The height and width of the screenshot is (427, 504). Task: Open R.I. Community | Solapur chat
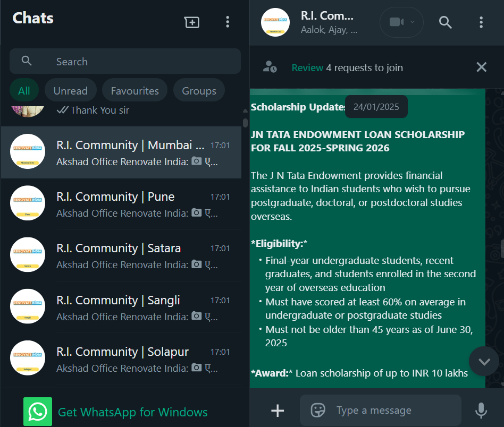pos(121,359)
